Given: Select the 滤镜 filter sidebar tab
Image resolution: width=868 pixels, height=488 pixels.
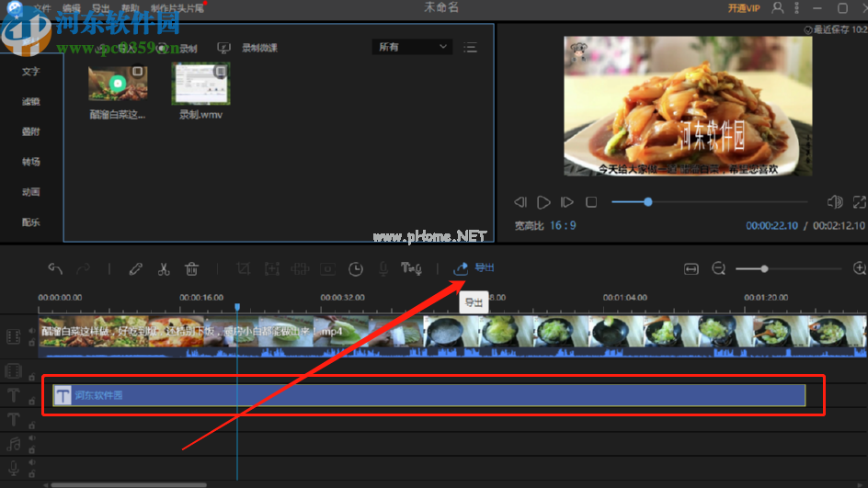Looking at the screenshot, I should click(x=31, y=102).
